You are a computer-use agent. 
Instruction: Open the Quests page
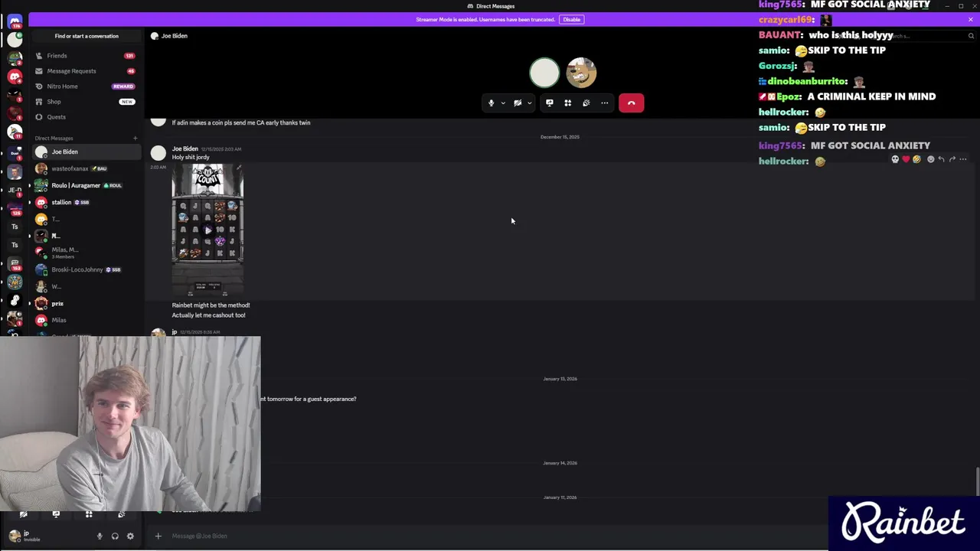coord(86,117)
